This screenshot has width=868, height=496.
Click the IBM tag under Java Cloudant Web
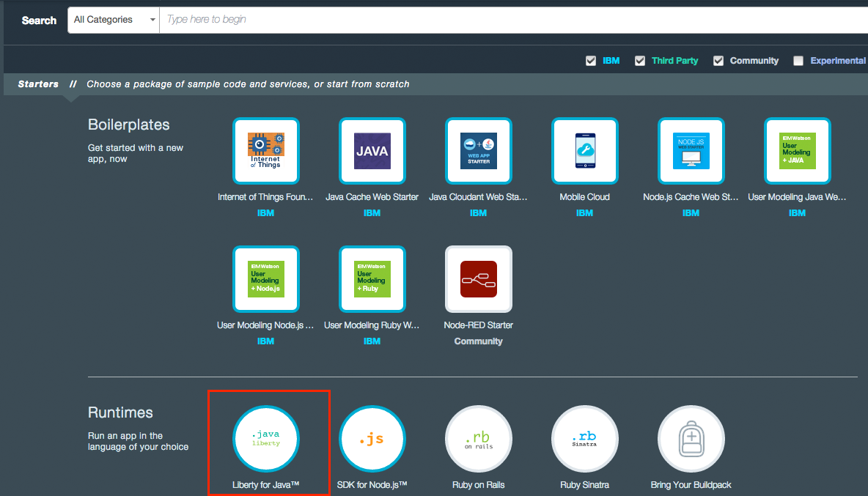click(x=478, y=213)
